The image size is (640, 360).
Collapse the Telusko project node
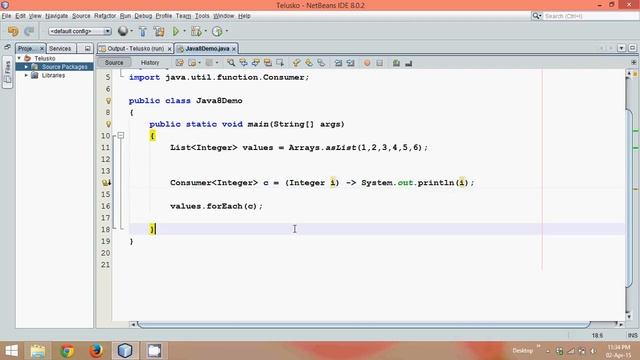(x=19, y=58)
